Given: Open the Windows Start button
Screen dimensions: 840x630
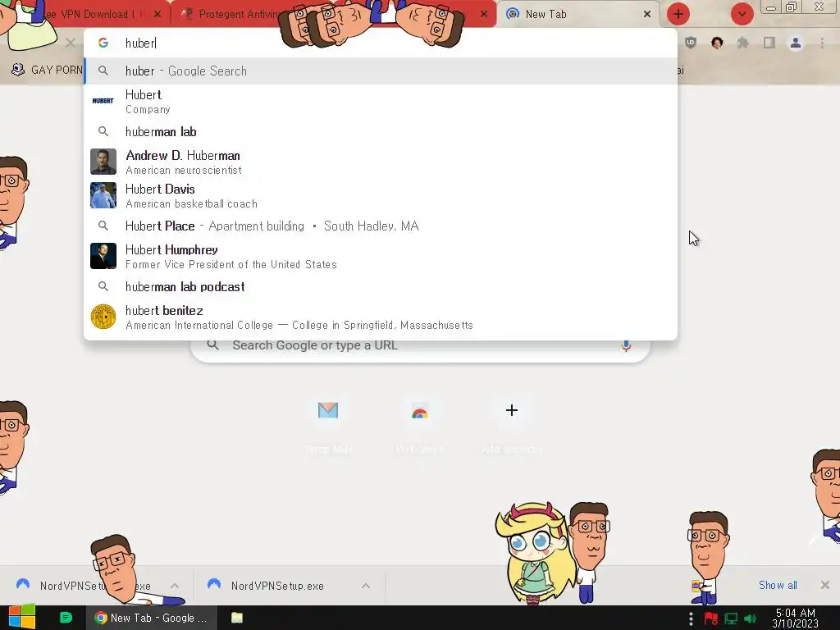Looking at the screenshot, I should [x=21, y=618].
